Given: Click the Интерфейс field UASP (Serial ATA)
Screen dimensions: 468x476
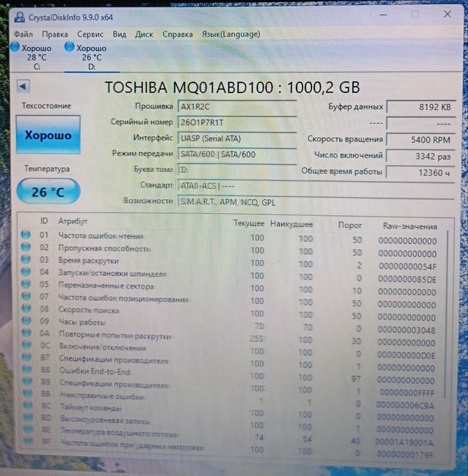Looking at the screenshot, I should (237, 139).
